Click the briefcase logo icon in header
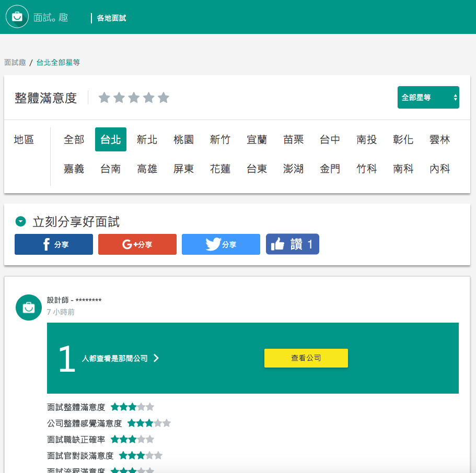Screen dimensions: 476x473 point(17,17)
